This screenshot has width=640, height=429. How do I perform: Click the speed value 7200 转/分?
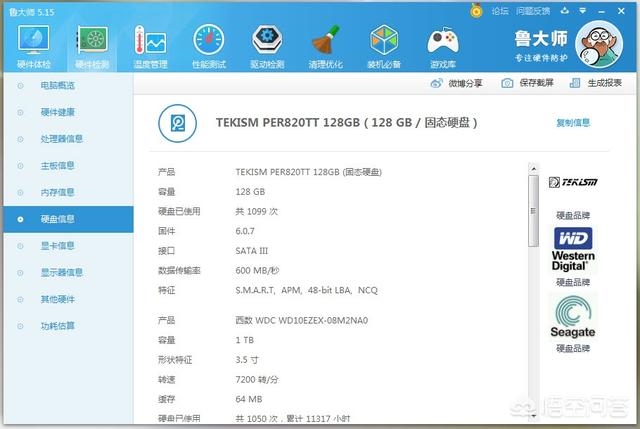point(257,380)
